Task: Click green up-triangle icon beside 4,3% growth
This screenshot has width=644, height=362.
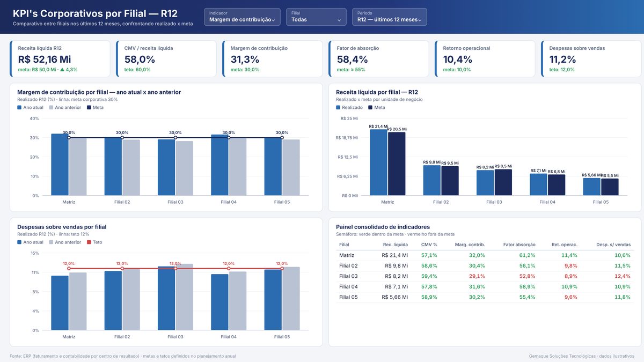Action: 62,69
